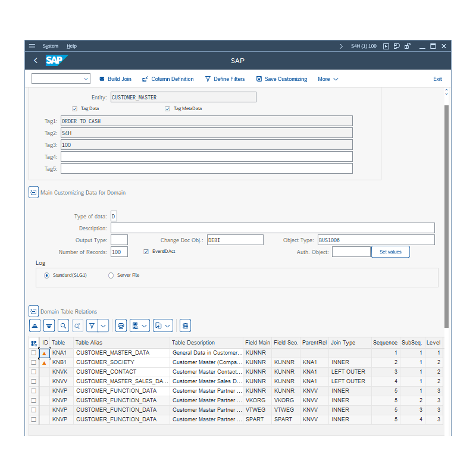This screenshot has width=476, height=476.
Task: Open the filter options dropdown arrow
Action: pyautogui.click(x=103, y=325)
